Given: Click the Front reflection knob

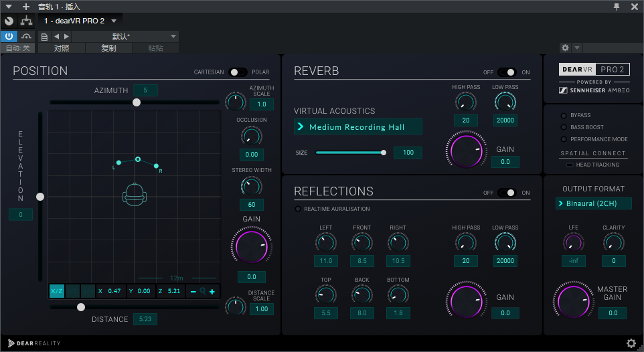Looking at the screenshot, I should [362, 242].
